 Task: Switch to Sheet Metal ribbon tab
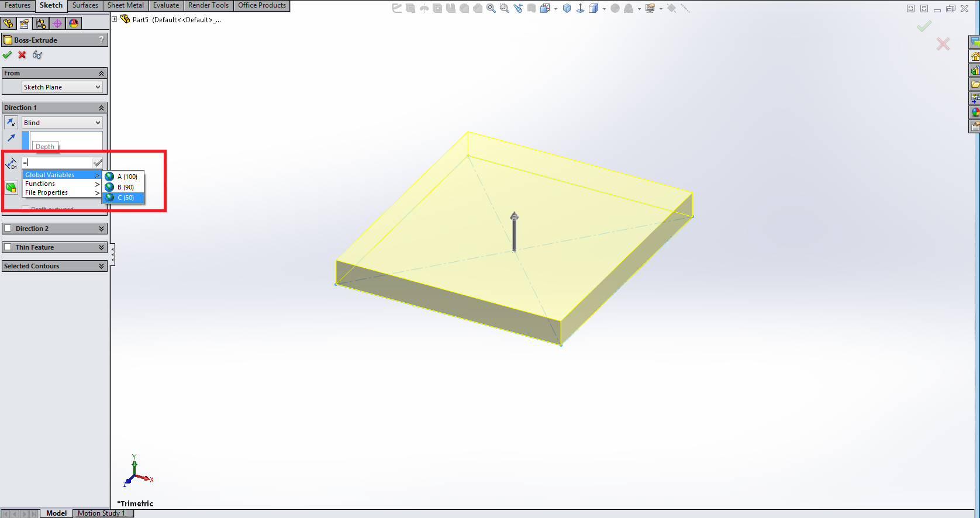tap(126, 5)
